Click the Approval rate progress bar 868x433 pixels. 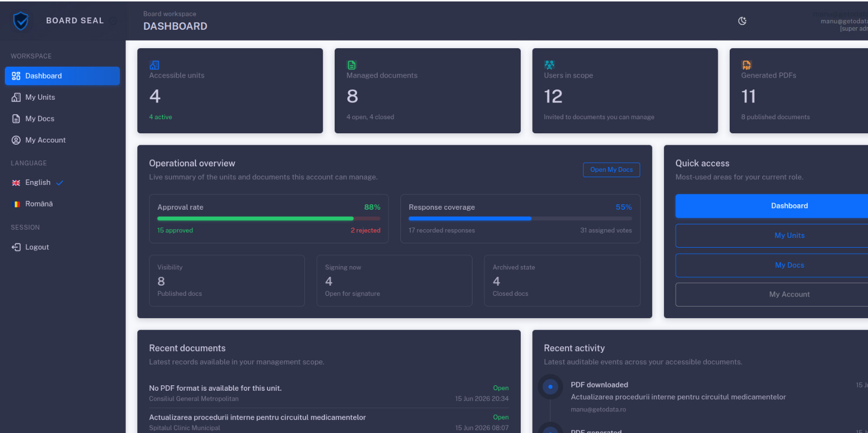[x=269, y=218]
